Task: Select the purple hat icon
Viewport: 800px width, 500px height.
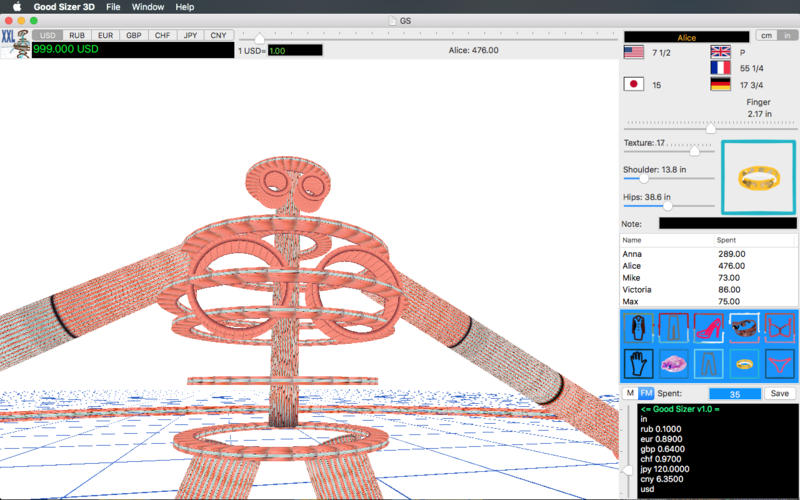Action: point(673,362)
